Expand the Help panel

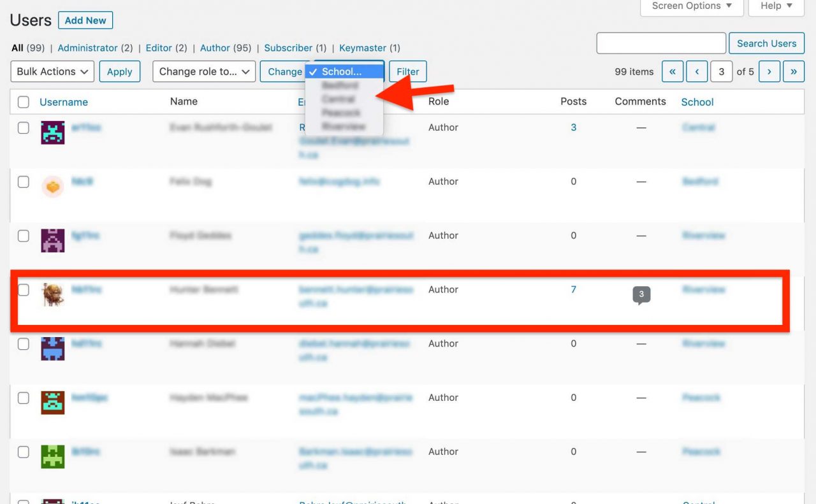[776, 6]
